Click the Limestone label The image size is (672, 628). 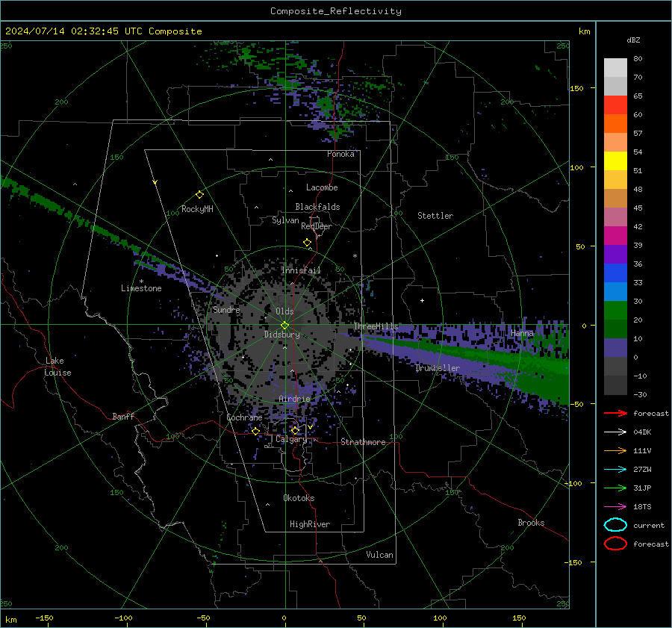[141, 288]
